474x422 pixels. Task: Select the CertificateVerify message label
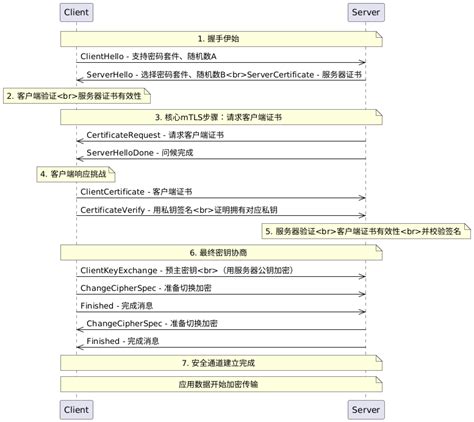coord(179,210)
